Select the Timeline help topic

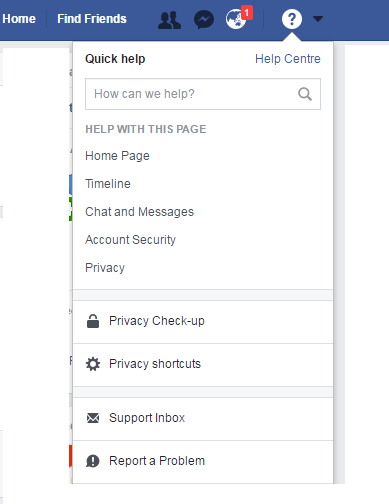pos(108,184)
